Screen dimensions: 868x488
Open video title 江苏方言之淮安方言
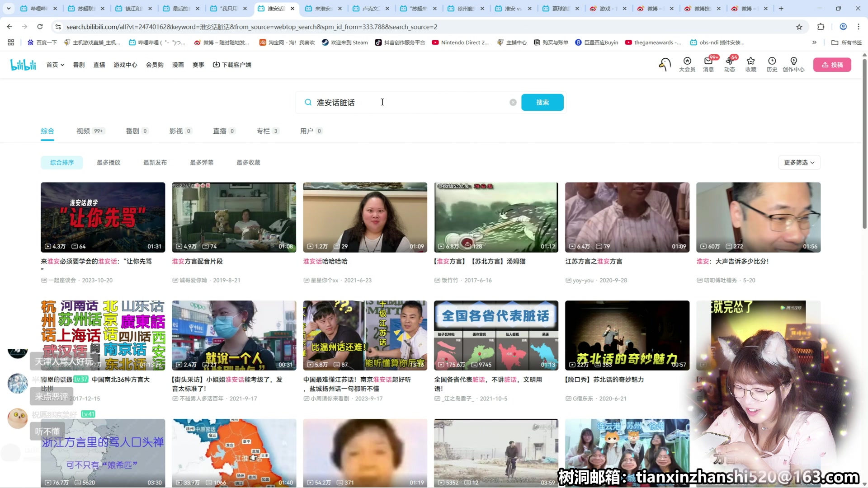click(x=594, y=261)
